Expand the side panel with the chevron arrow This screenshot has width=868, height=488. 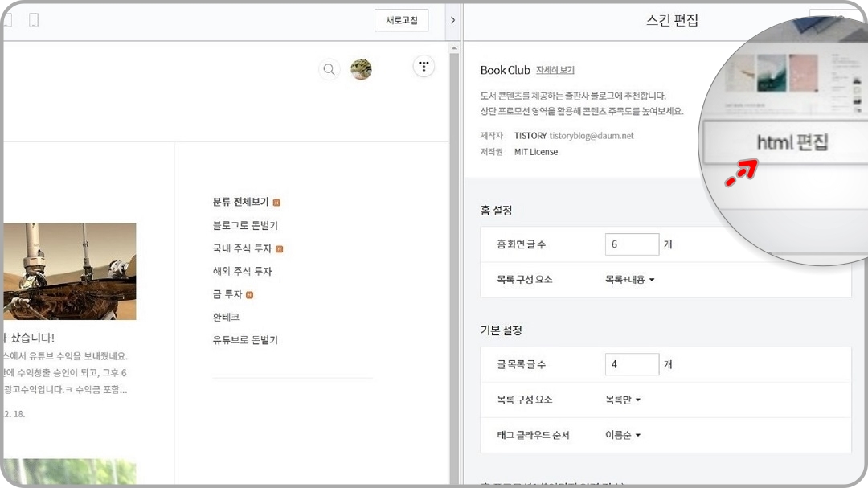452,20
